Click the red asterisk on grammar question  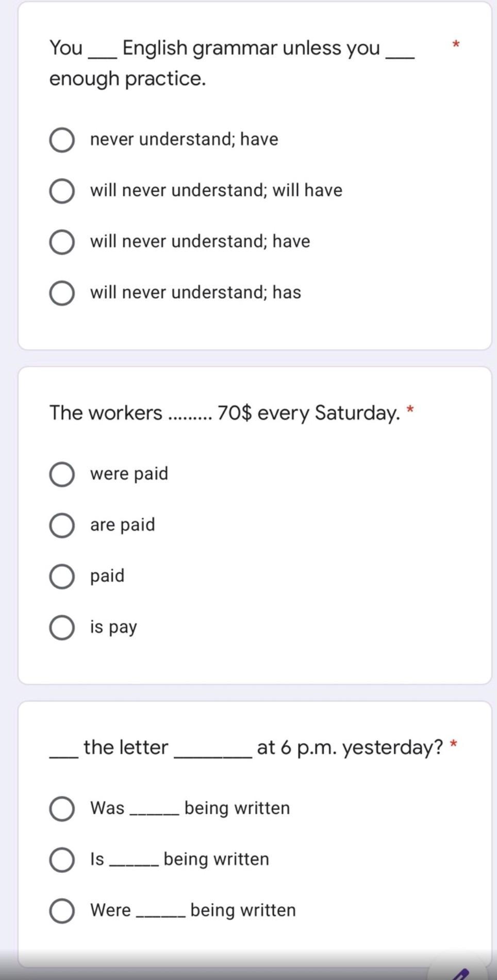pos(456,44)
